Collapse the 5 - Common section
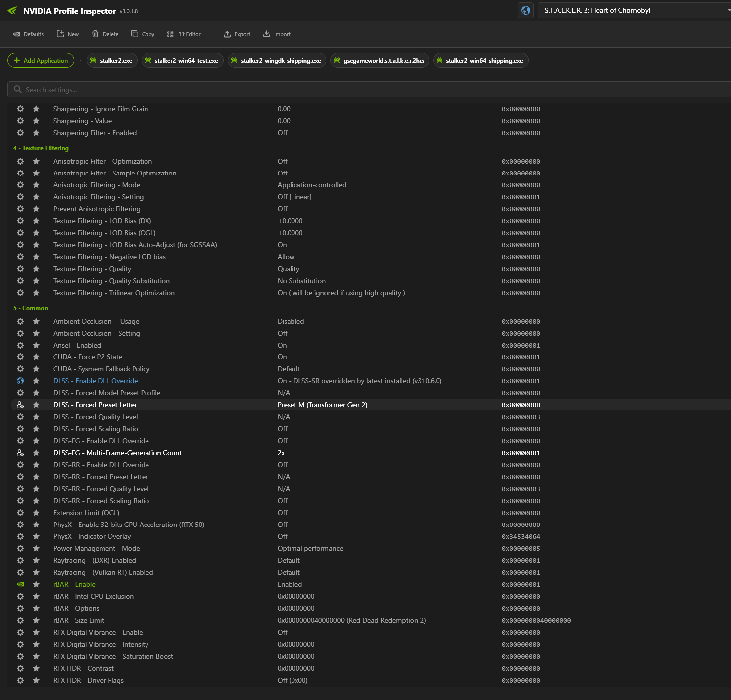 pyautogui.click(x=31, y=308)
